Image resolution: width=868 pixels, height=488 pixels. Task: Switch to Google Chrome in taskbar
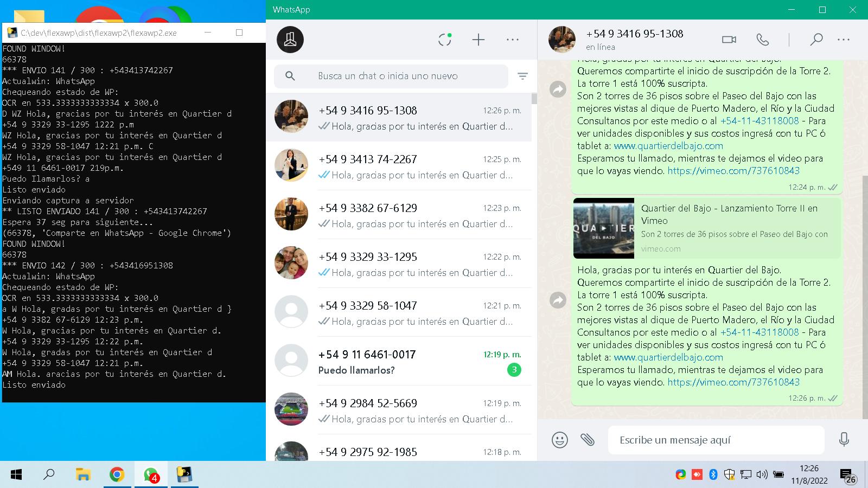[x=117, y=475]
